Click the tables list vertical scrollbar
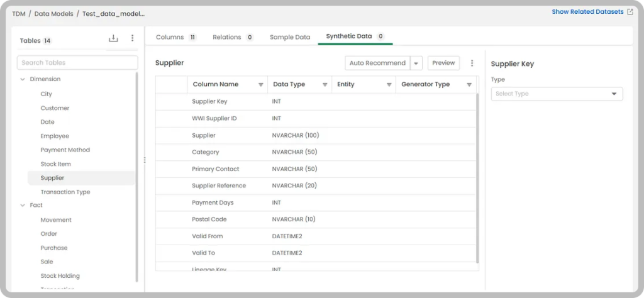 [136, 177]
